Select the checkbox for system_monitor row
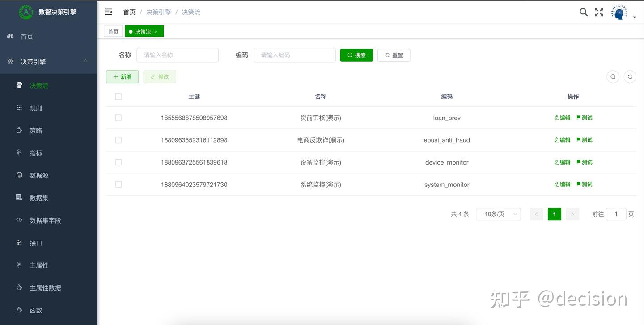644x325 pixels. coord(118,184)
